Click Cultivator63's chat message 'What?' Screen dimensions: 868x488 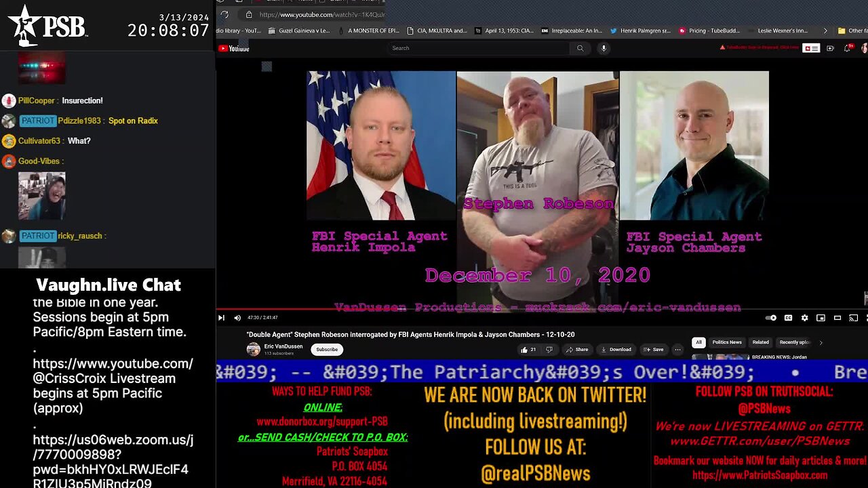coord(79,141)
